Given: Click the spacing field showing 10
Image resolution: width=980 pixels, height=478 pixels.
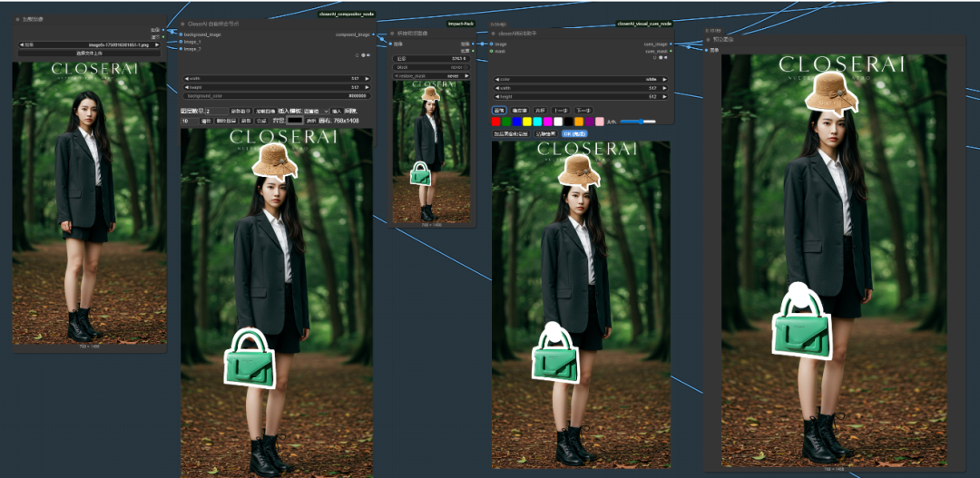Looking at the screenshot, I should 190,121.
